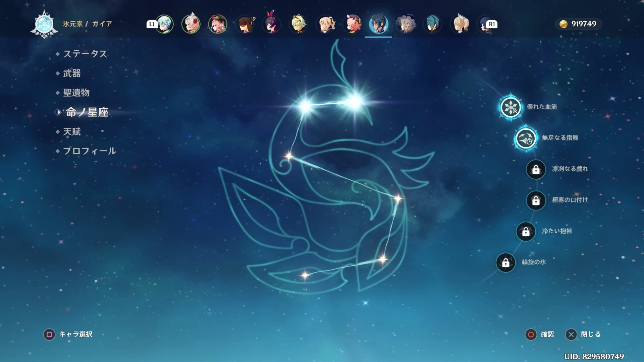644x362 pixels.
Task: Select the locked 輪旋の氷 node
Action: pyautogui.click(x=505, y=262)
